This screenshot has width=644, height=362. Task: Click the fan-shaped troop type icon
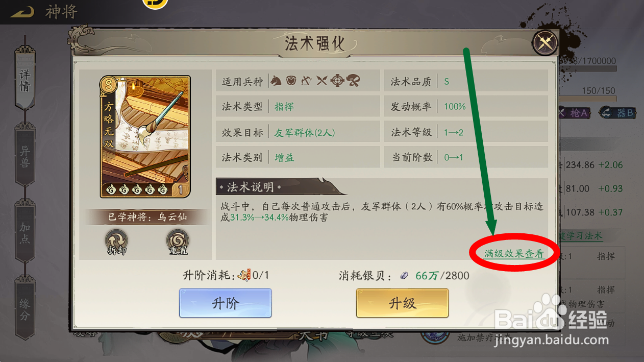pyautogui.click(x=353, y=80)
